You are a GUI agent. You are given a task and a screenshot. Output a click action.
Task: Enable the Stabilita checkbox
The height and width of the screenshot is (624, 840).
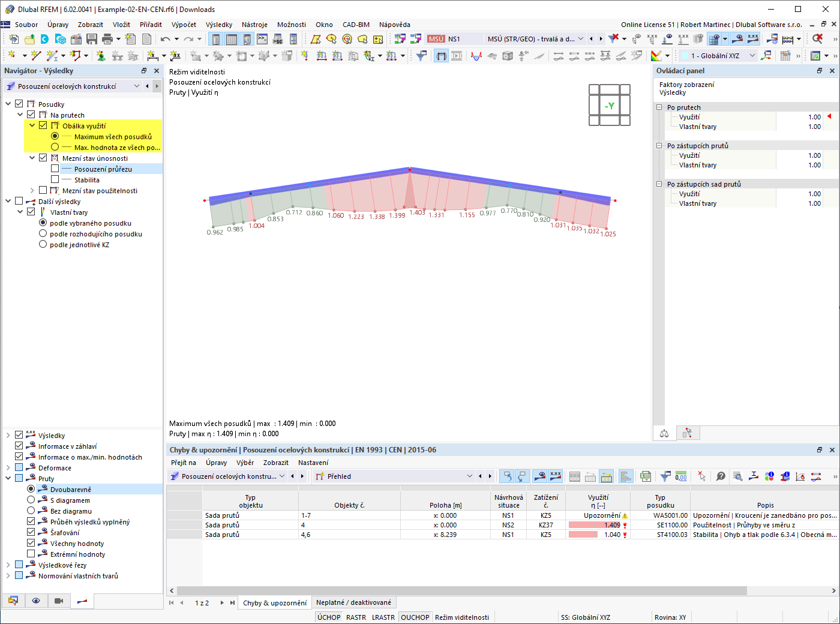tap(55, 179)
